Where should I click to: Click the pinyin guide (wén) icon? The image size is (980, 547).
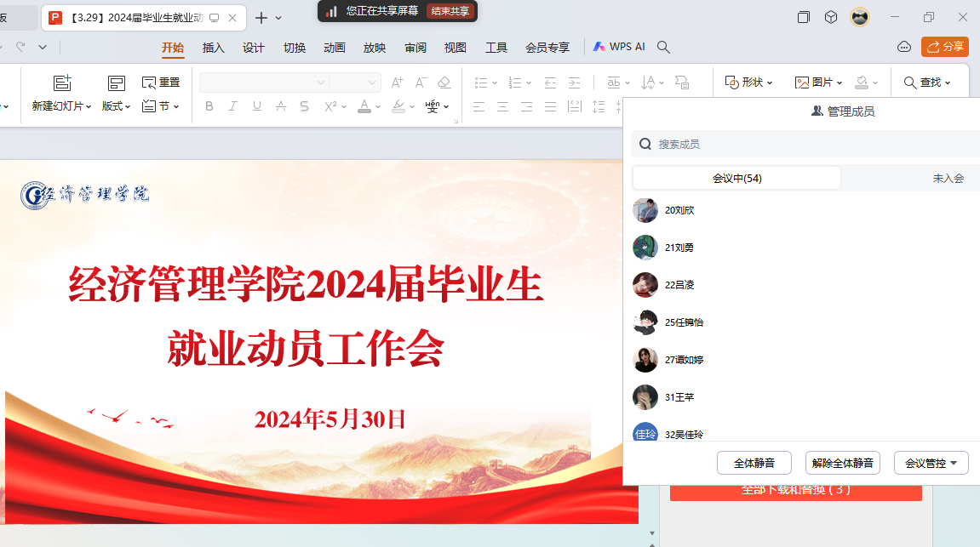(433, 106)
